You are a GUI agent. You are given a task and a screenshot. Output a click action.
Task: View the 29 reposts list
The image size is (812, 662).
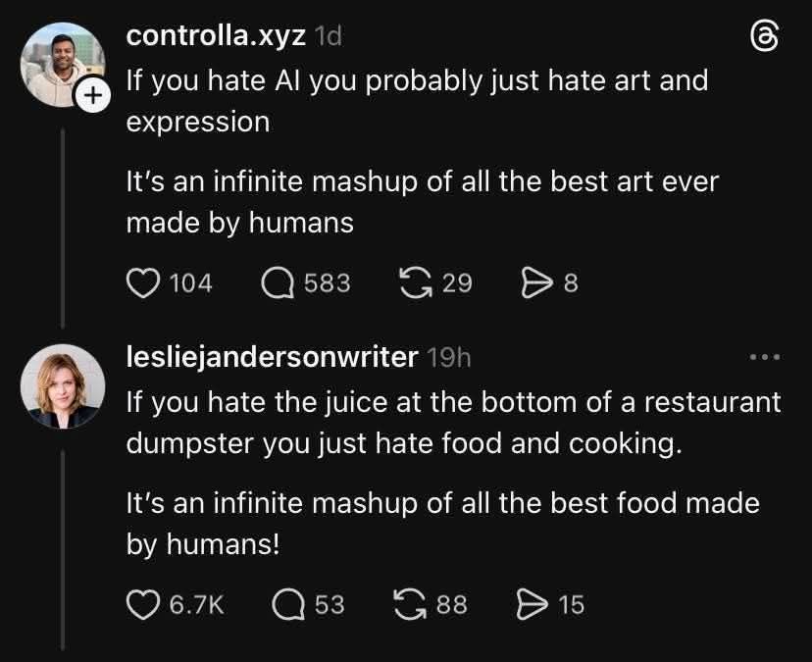pos(457,282)
